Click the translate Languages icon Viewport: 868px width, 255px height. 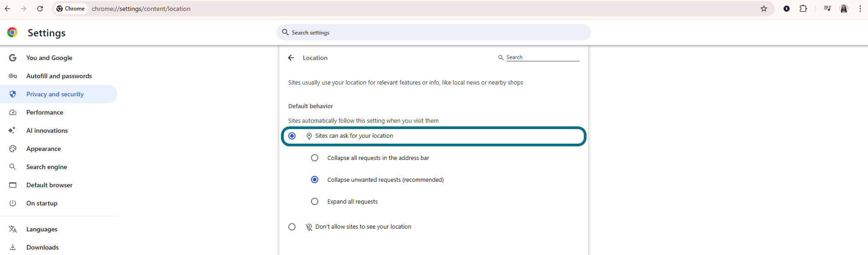tap(13, 229)
